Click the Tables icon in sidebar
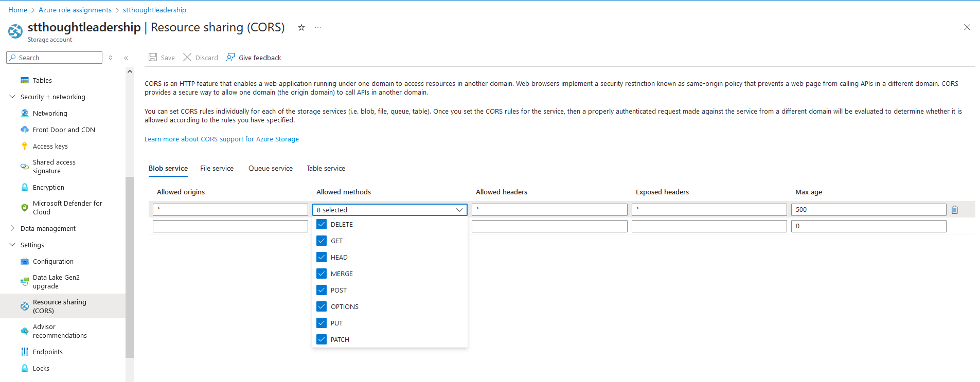 tap(24, 80)
